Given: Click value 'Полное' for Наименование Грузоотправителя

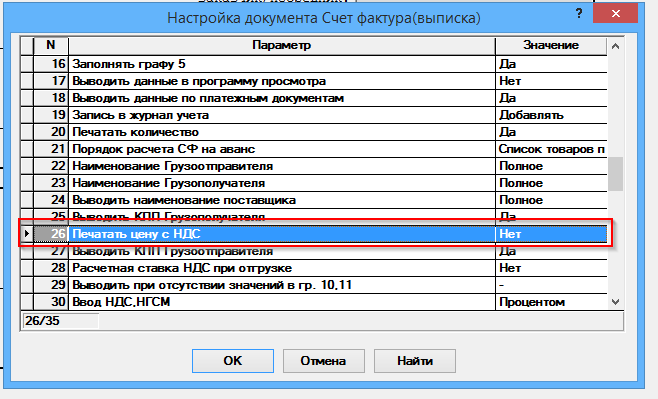Looking at the screenshot, I should point(551,166).
